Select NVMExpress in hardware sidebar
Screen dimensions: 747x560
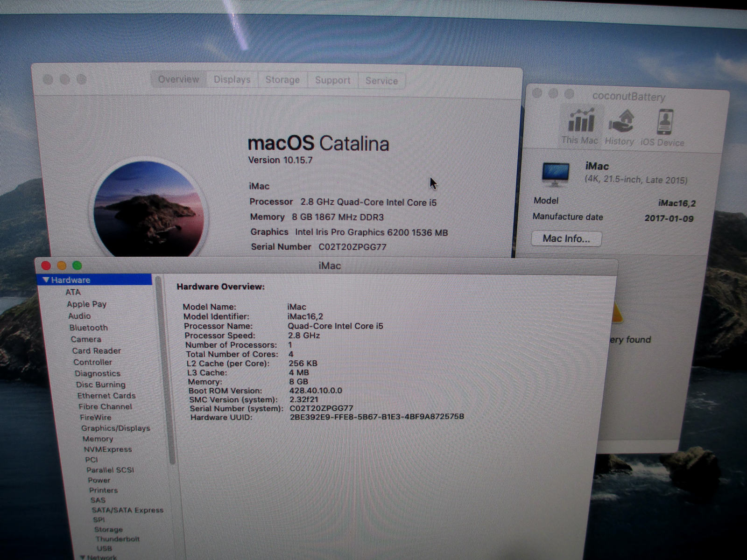(108, 449)
